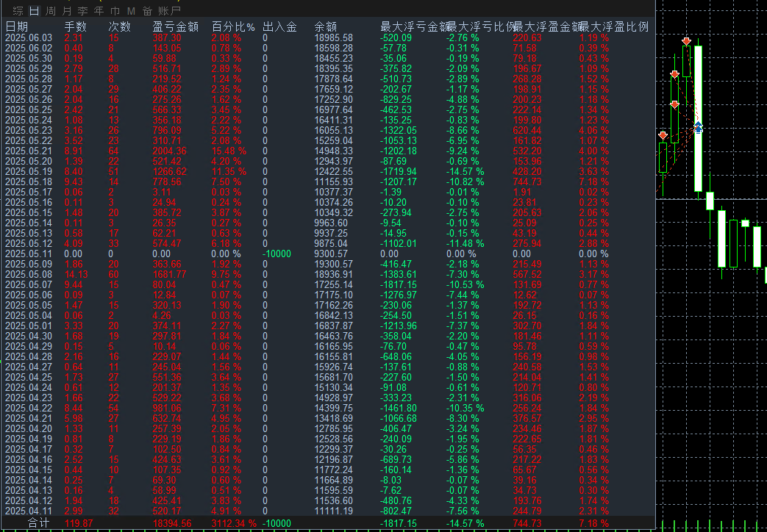Click the 手数 column header
The image size is (767, 532).
click(76, 27)
